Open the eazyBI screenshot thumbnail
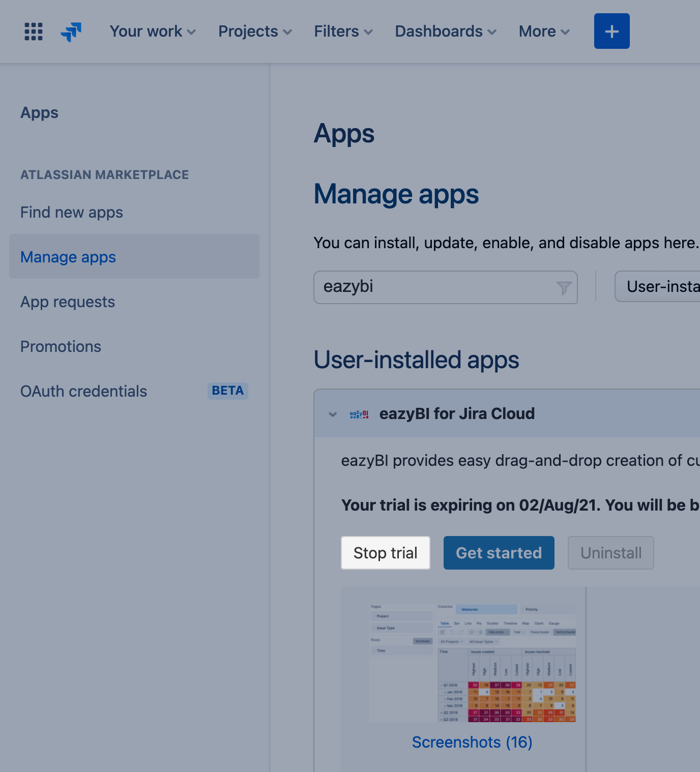The width and height of the screenshot is (700, 772). click(x=473, y=662)
